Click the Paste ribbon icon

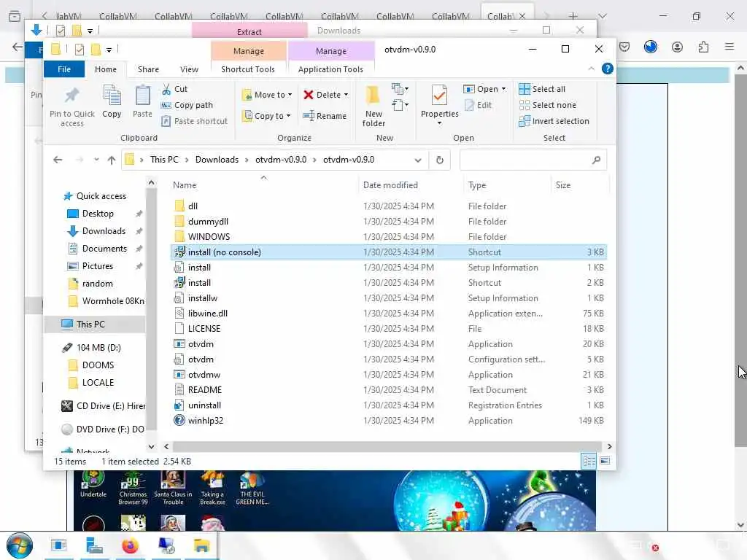[142, 101]
